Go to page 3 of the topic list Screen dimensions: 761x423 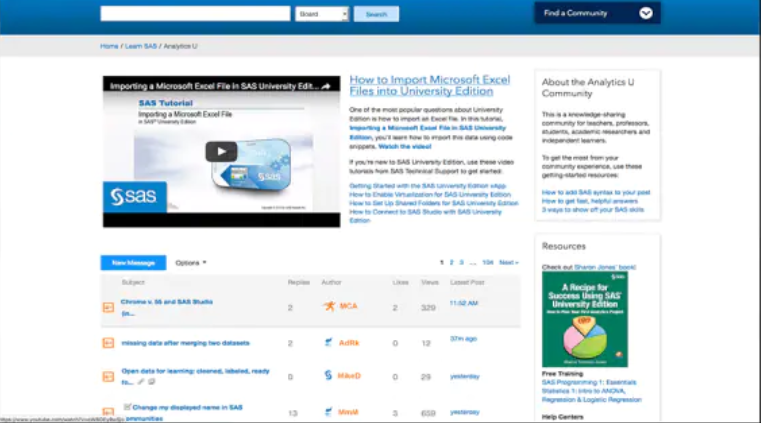[462, 262]
